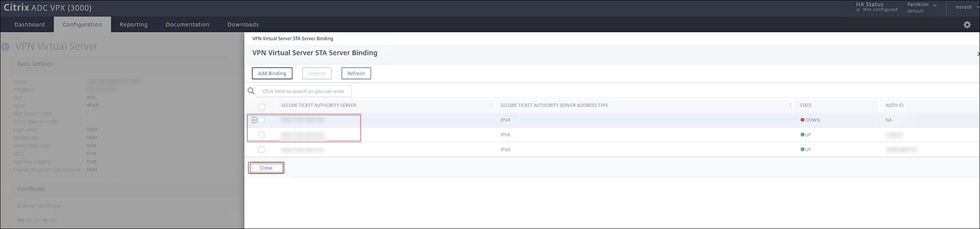Viewport: 980px width, 229px height.
Task: Tick the select-all header checkbox
Action: (262, 107)
